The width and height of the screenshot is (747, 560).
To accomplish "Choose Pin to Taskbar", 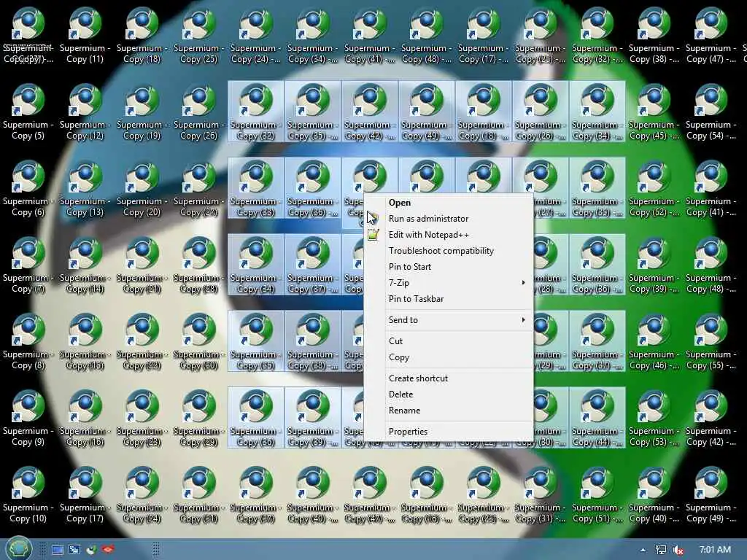I will click(x=449, y=299).
